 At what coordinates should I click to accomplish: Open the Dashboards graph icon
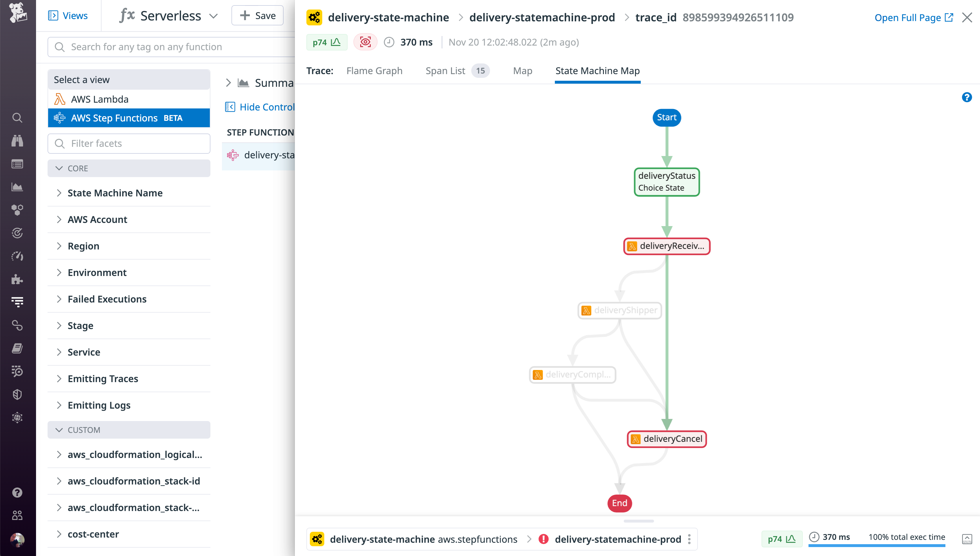pyautogui.click(x=17, y=187)
